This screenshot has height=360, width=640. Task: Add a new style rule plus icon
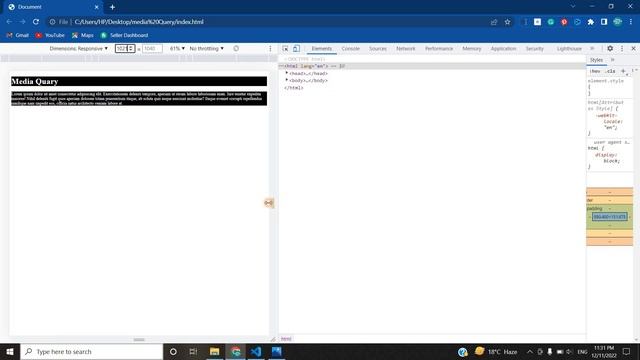tap(623, 71)
